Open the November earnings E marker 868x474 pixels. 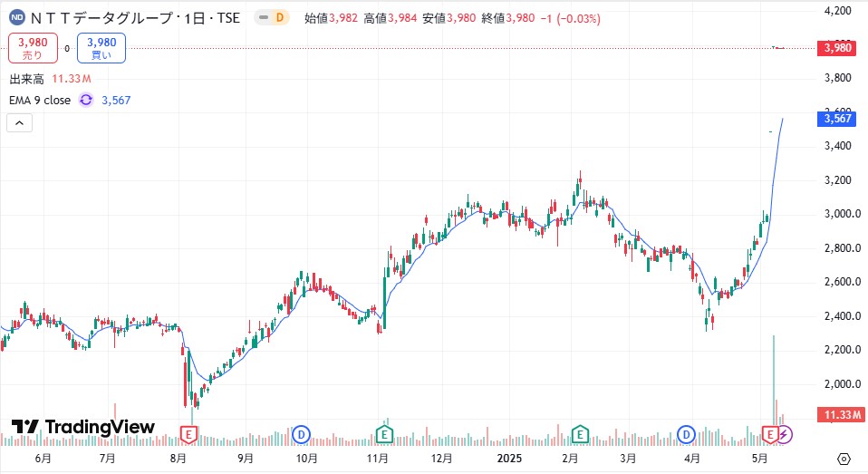[x=383, y=435]
